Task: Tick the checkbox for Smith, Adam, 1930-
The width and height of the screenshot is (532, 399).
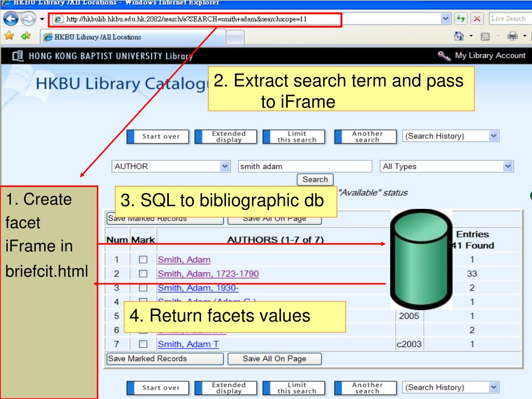Action: (143, 288)
